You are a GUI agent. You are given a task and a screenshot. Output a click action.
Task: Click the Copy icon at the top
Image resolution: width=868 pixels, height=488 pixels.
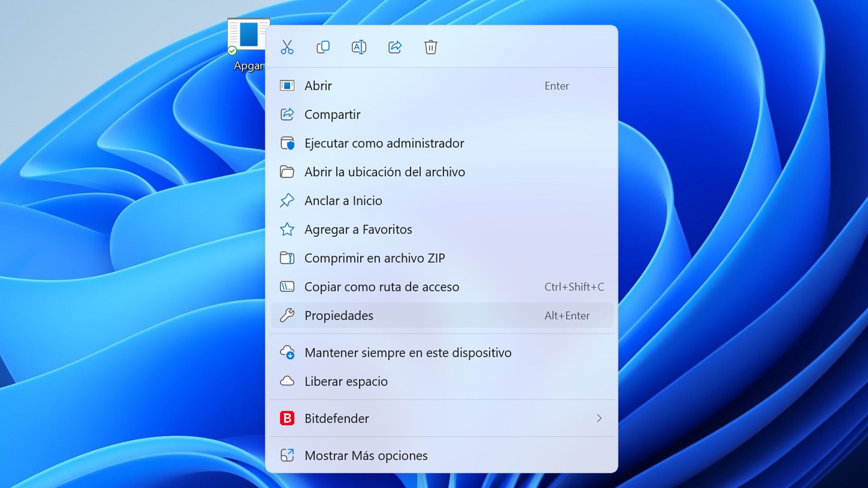click(322, 47)
